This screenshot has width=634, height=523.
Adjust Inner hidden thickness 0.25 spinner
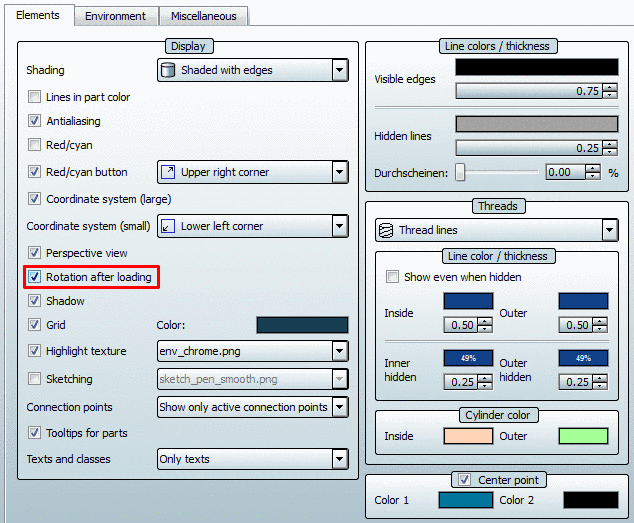485,382
